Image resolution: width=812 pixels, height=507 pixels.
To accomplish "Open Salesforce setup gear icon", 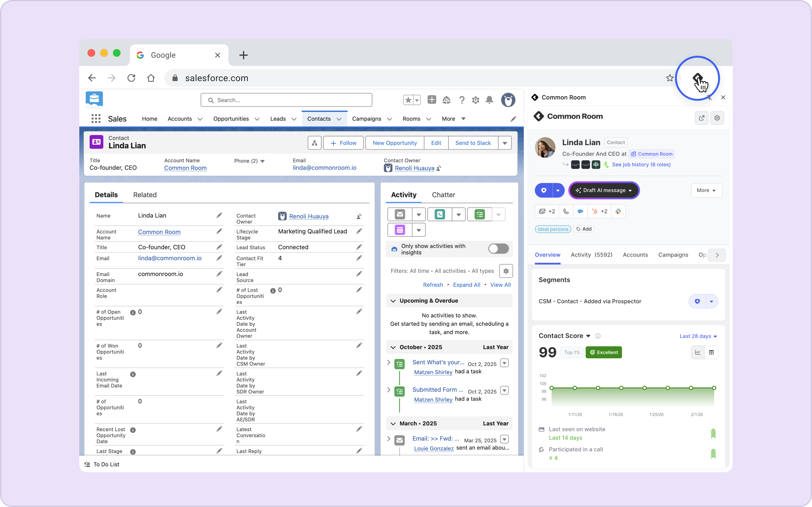I will click(475, 100).
